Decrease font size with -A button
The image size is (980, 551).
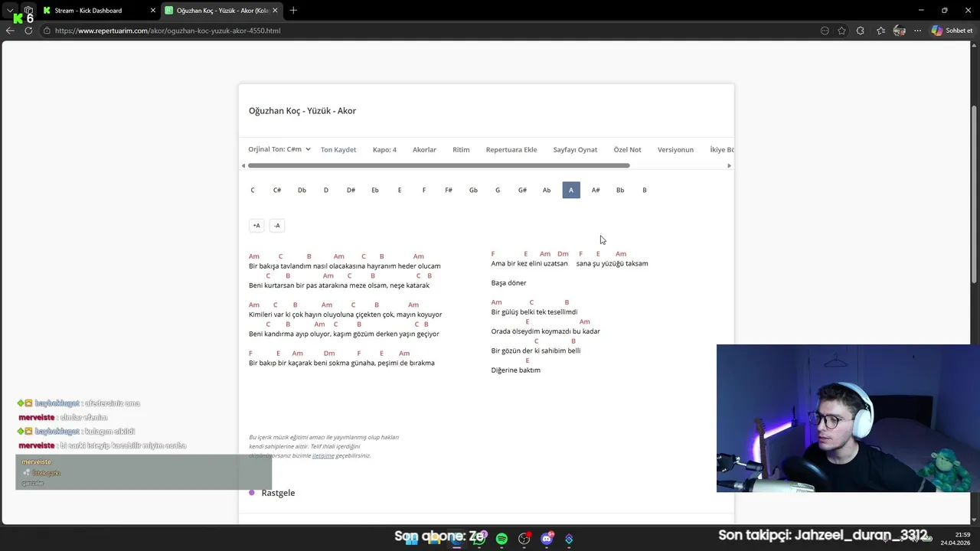[x=277, y=226]
